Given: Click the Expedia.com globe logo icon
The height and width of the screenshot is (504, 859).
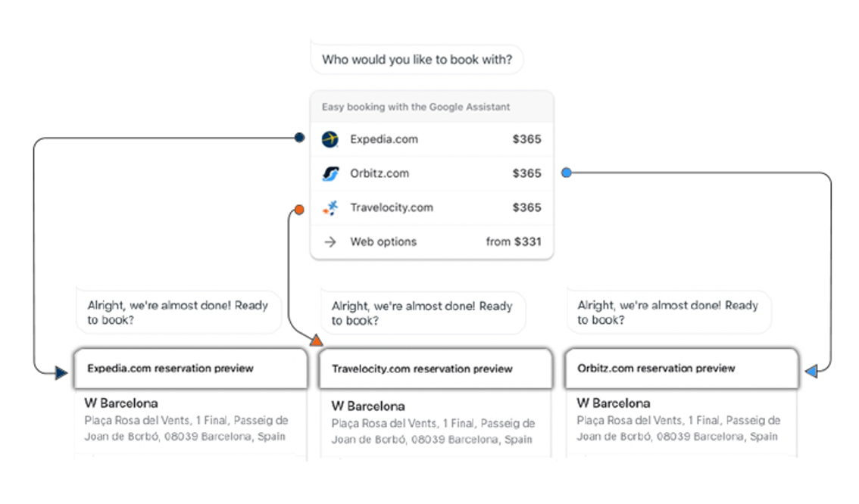Looking at the screenshot, I should point(330,139).
